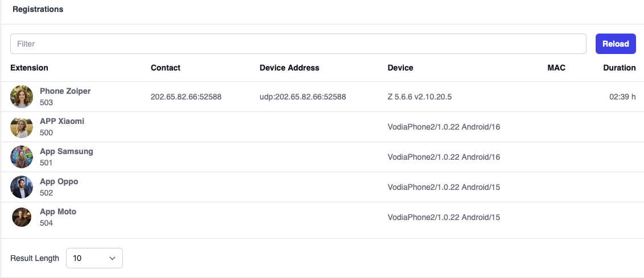Click the APP Xiaomi avatar picture

point(22,127)
